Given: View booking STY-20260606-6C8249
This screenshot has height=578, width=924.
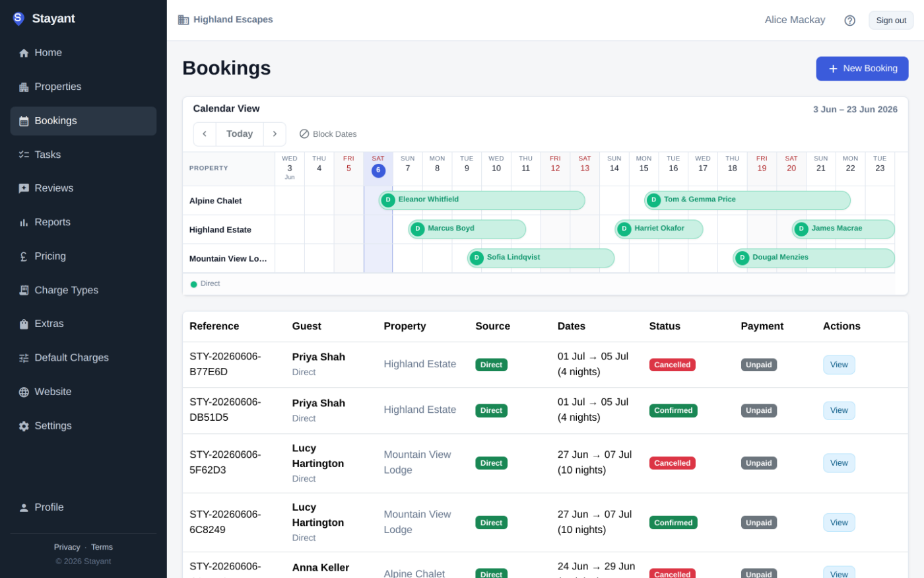Looking at the screenshot, I should [x=839, y=523].
